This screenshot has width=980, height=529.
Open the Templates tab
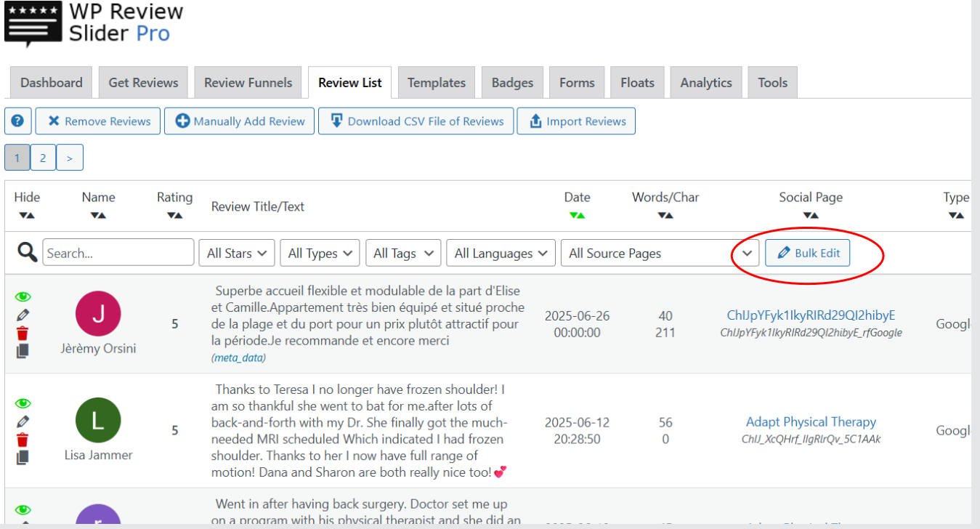pyautogui.click(x=437, y=83)
